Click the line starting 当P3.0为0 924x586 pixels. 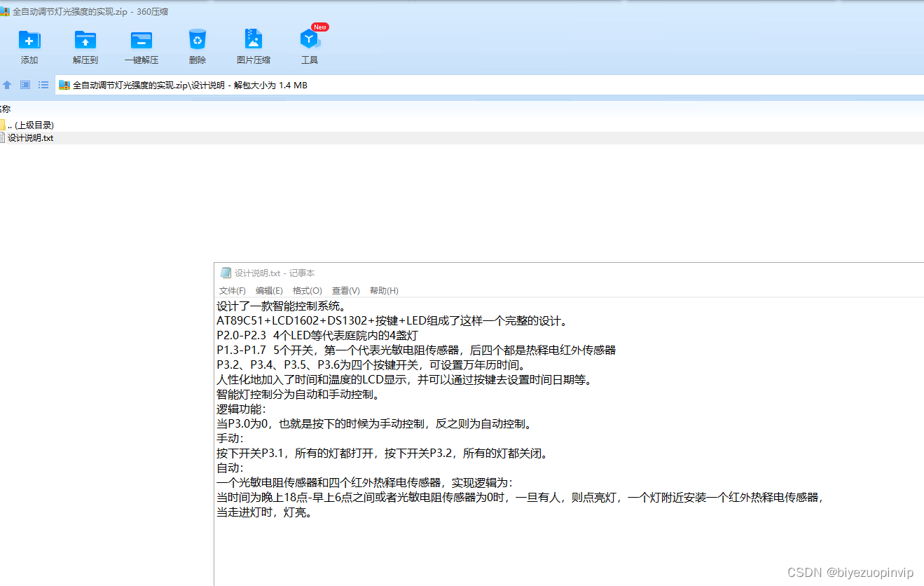pos(375,424)
